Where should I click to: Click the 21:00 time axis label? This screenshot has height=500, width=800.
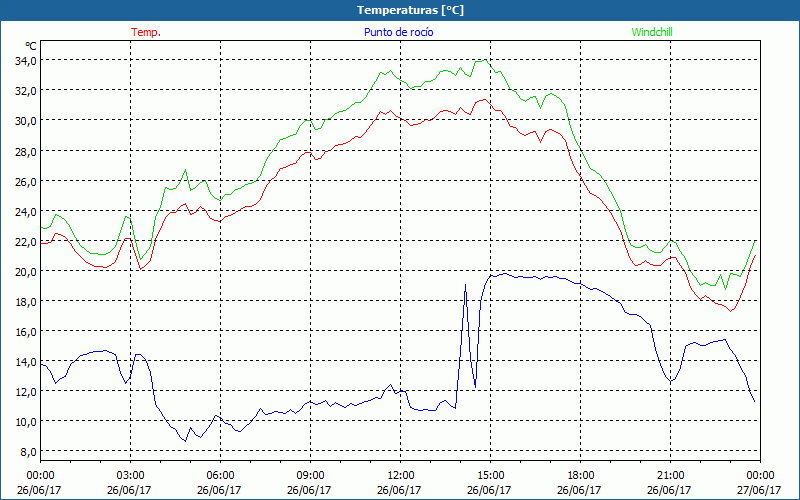point(670,476)
